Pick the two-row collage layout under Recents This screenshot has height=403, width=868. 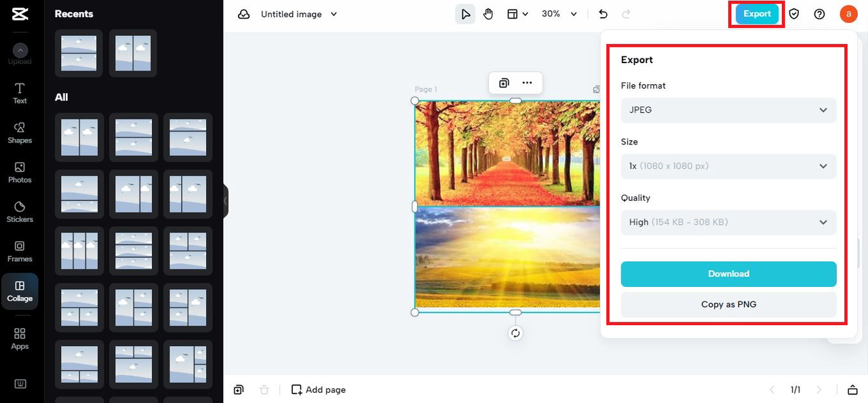click(79, 53)
